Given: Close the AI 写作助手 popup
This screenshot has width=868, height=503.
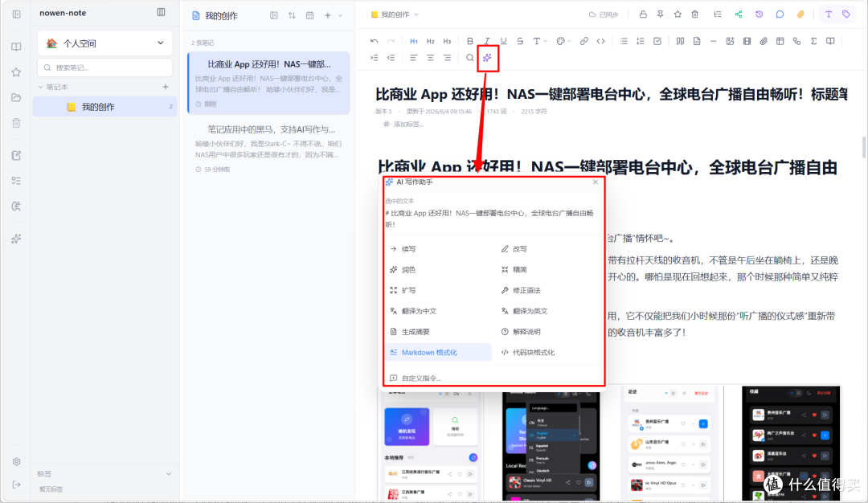Looking at the screenshot, I should 595,182.
